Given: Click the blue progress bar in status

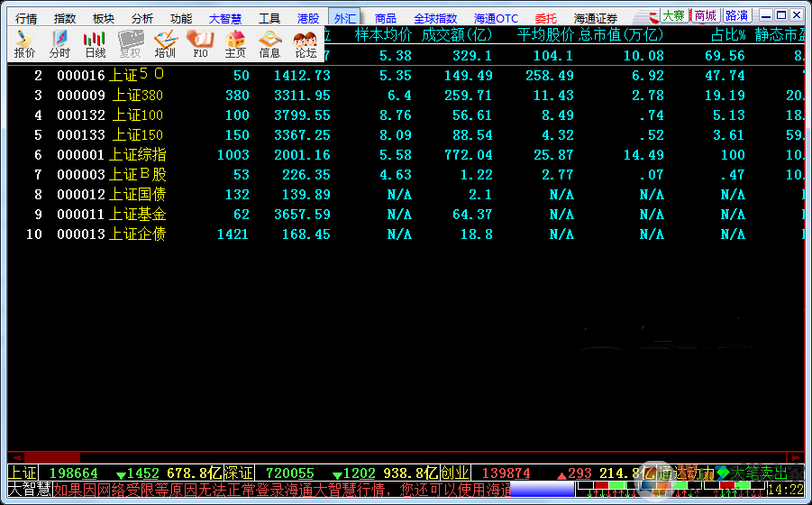Looking at the screenshot, I should pos(543,489).
